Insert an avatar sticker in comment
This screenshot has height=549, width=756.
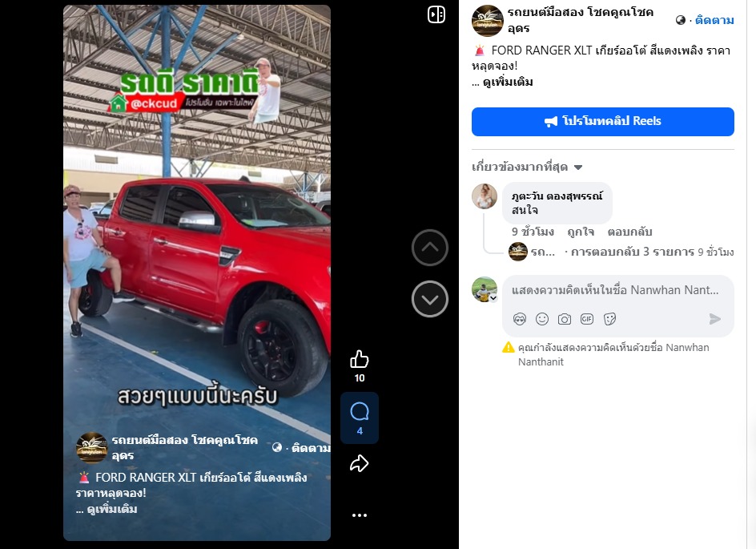click(x=519, y=319)
